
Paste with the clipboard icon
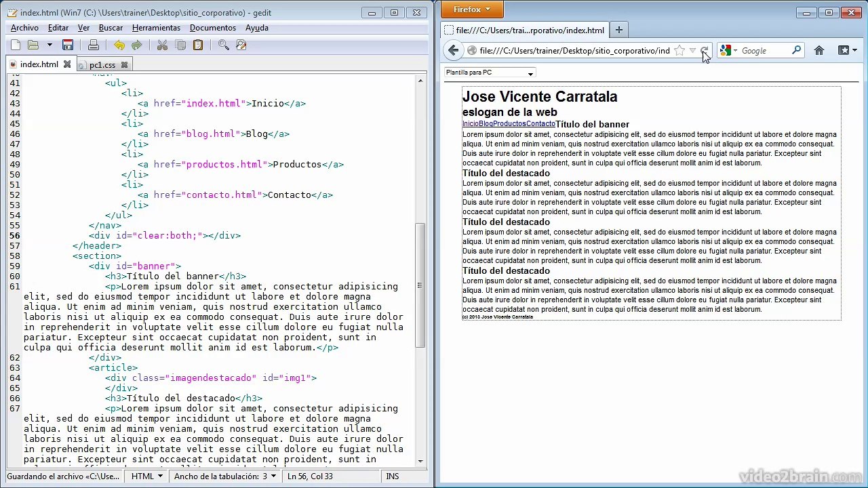(198, 45)
